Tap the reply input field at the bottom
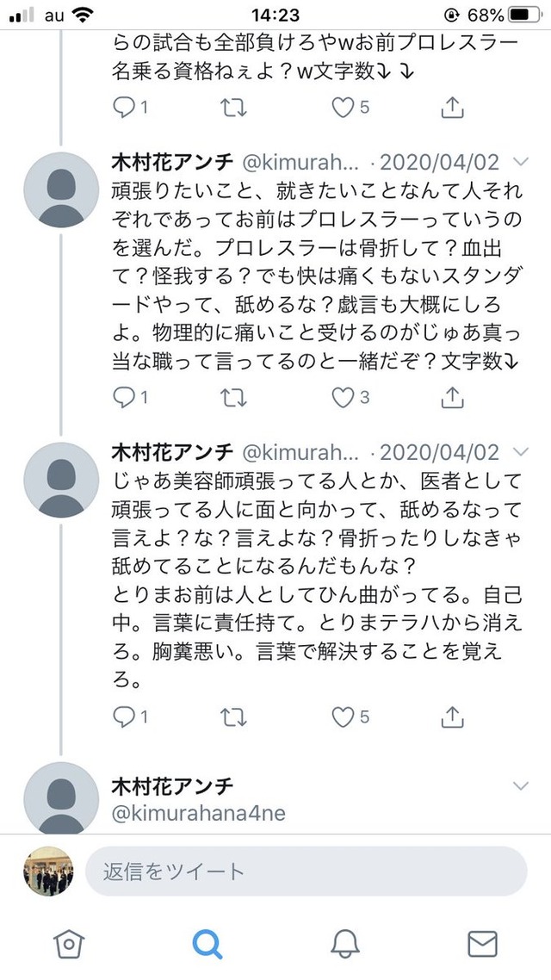This screenshot has height=980, width=551. point(306,871)
